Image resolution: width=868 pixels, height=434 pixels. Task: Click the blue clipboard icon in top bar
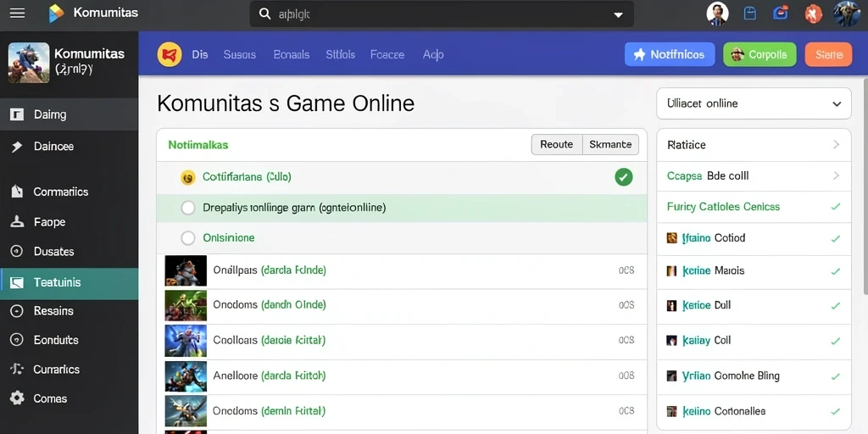pyautogui.click(x=749, y=14)
